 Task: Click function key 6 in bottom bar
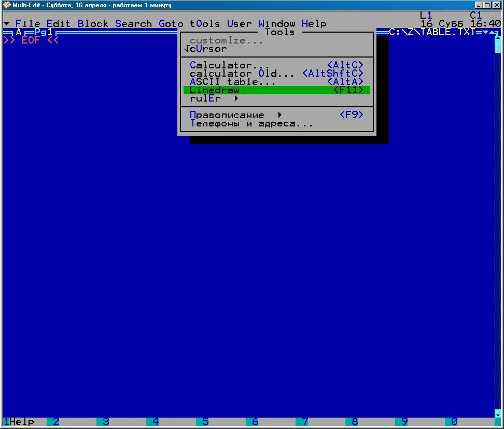click(x=255, y=421)
